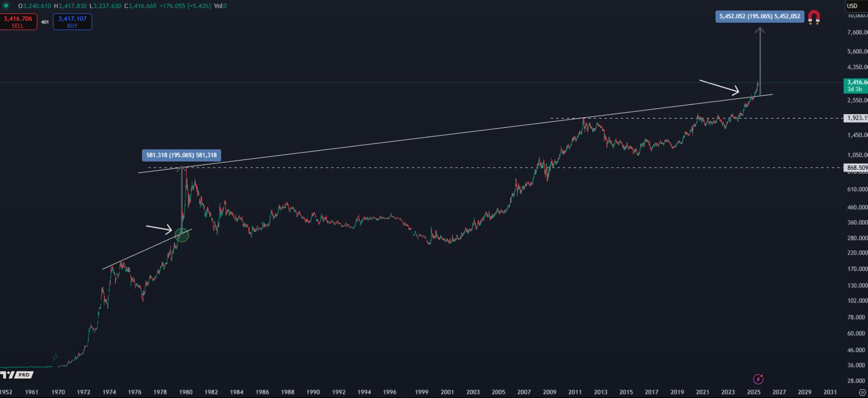Click the 3d 3h countdown timer
This screenshot has width=868, height=398.
854,89
